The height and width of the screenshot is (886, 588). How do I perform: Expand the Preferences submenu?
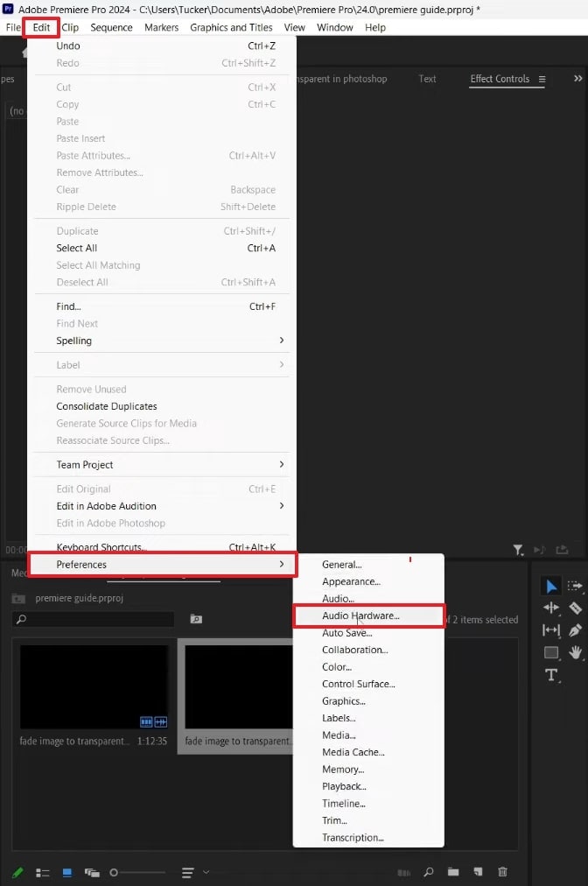[x=162, y=565]
